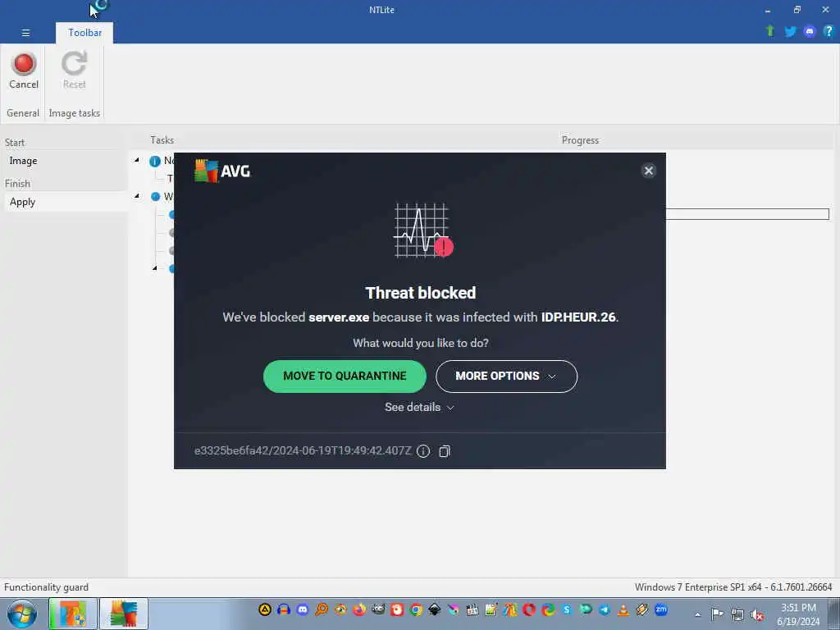Click the blue icon of the W task row
This screenshot has width=840, height=630.
pyautogui.click(x=155, y=197)
